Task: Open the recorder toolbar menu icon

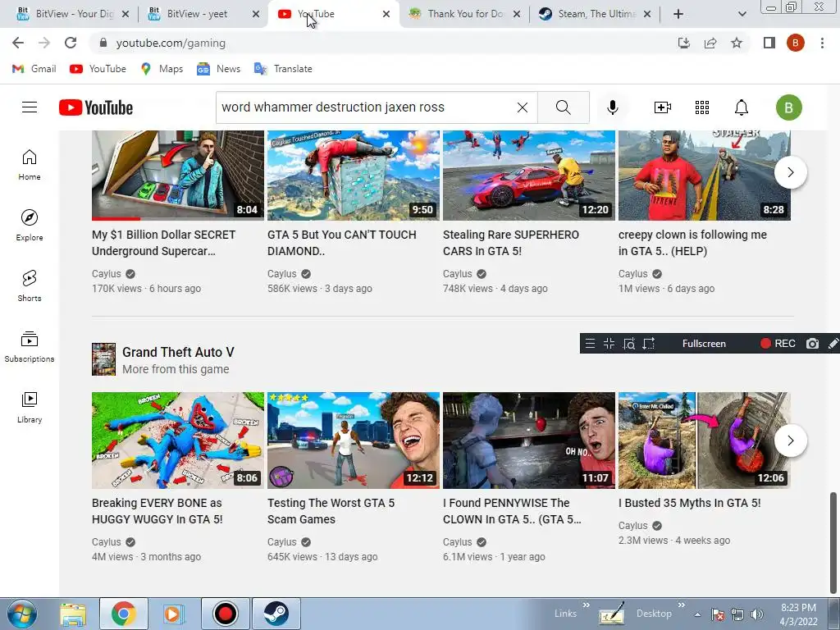Action: (x=590, y=344)
